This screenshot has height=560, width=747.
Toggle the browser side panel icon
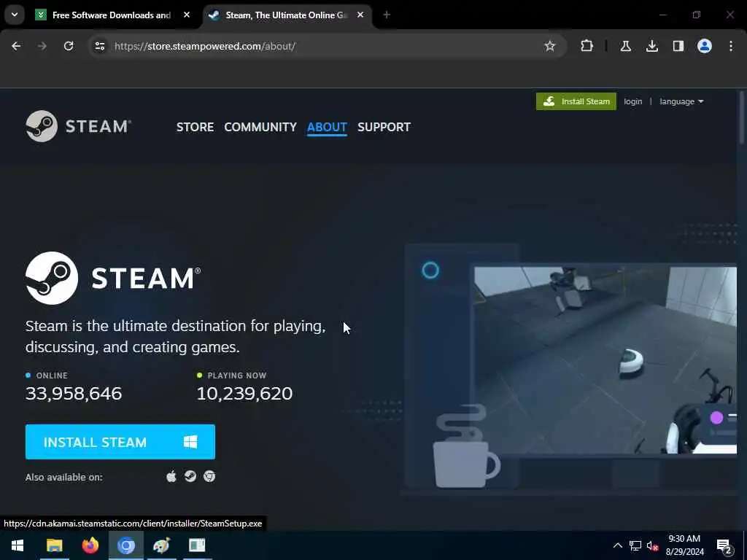tap(678, 46)
